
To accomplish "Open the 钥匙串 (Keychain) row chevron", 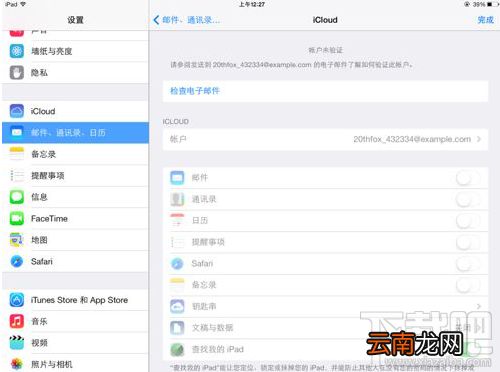I will (x=479, y=306).
